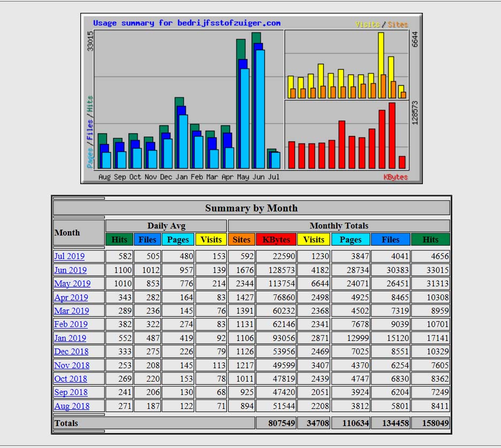Click the KBytes value 53956 in the Dec 2018 row
This screenshot has width=501, height=448.
click(284, 351)
